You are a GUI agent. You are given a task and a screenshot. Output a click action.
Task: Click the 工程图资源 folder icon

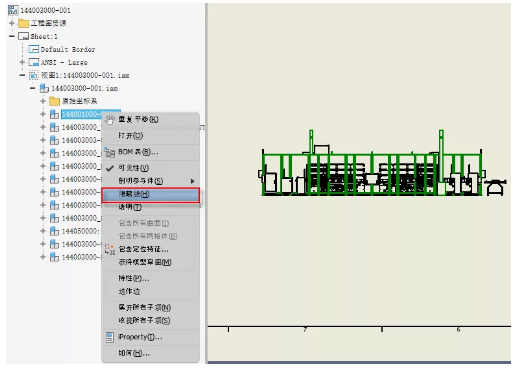pos(23,23)
